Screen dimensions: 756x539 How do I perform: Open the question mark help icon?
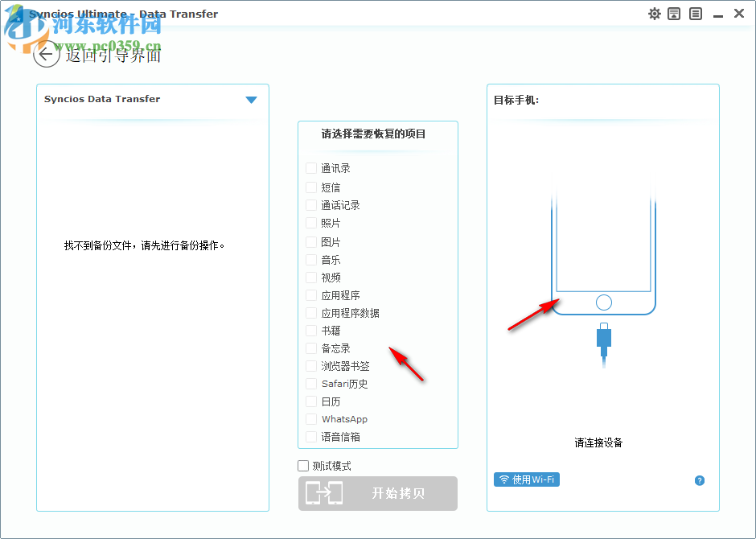point(699,480)
